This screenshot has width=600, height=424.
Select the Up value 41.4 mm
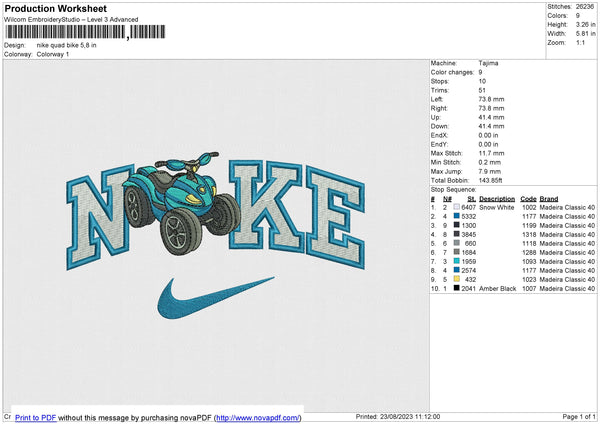pos(491,117)
